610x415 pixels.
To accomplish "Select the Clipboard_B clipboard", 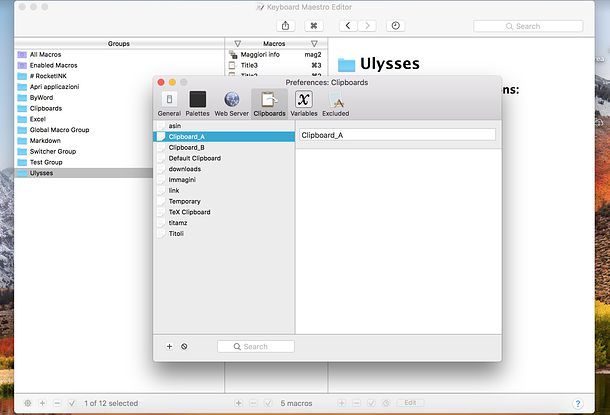I will (224, 147).
